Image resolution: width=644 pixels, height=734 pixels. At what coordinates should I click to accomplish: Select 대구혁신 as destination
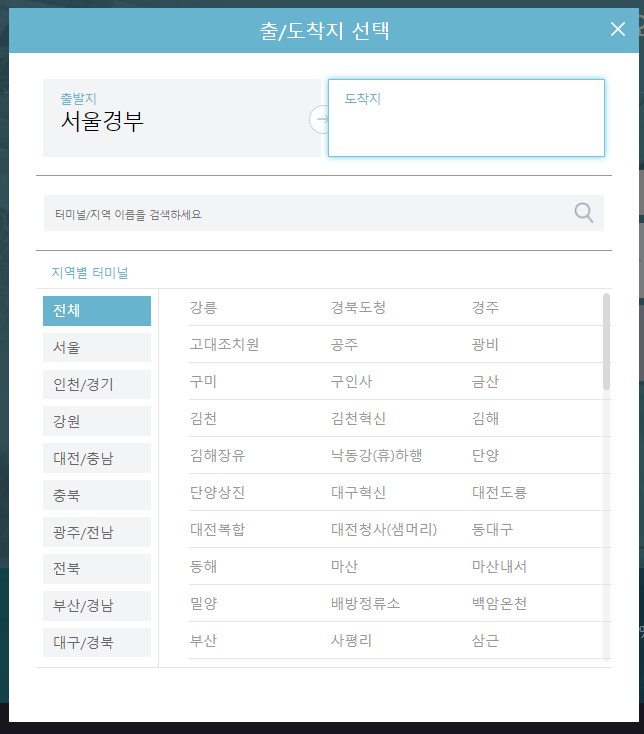click(x=359, y=492)
